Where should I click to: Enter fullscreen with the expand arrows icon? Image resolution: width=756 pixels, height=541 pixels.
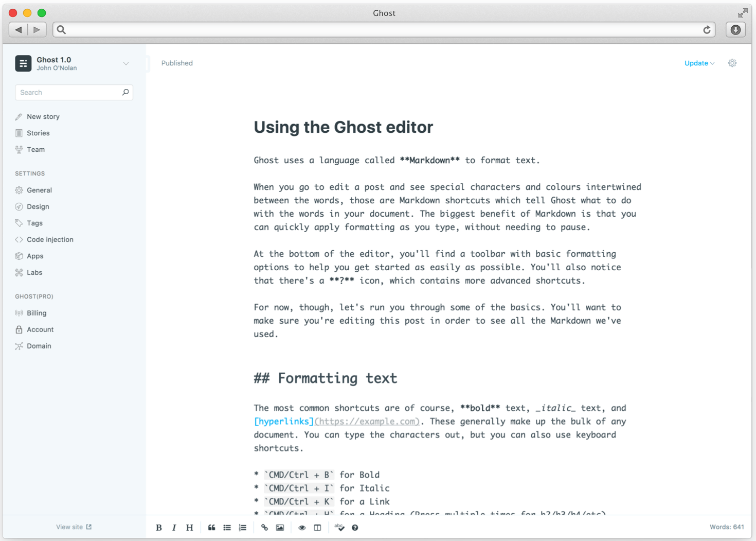[743, 13]
